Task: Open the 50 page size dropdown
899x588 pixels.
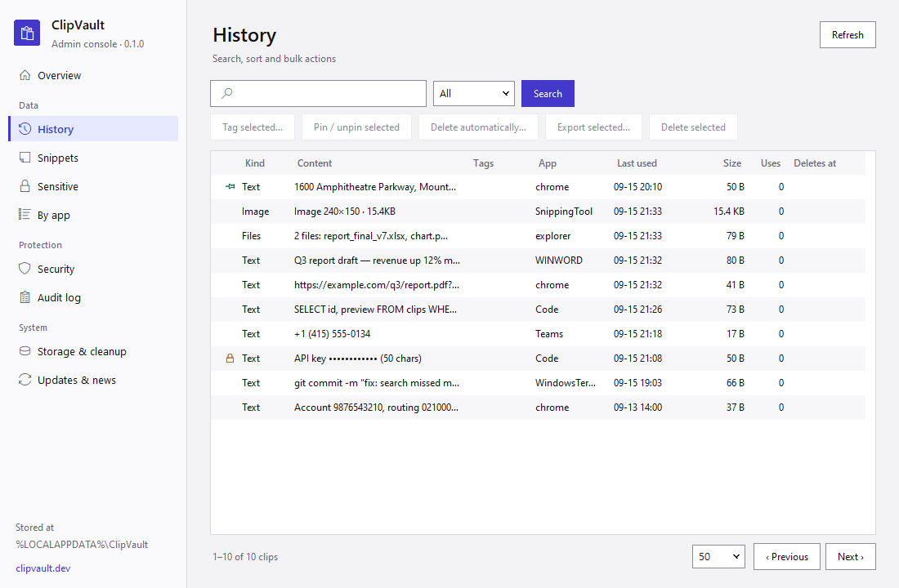Action: [x=718, y=556]
